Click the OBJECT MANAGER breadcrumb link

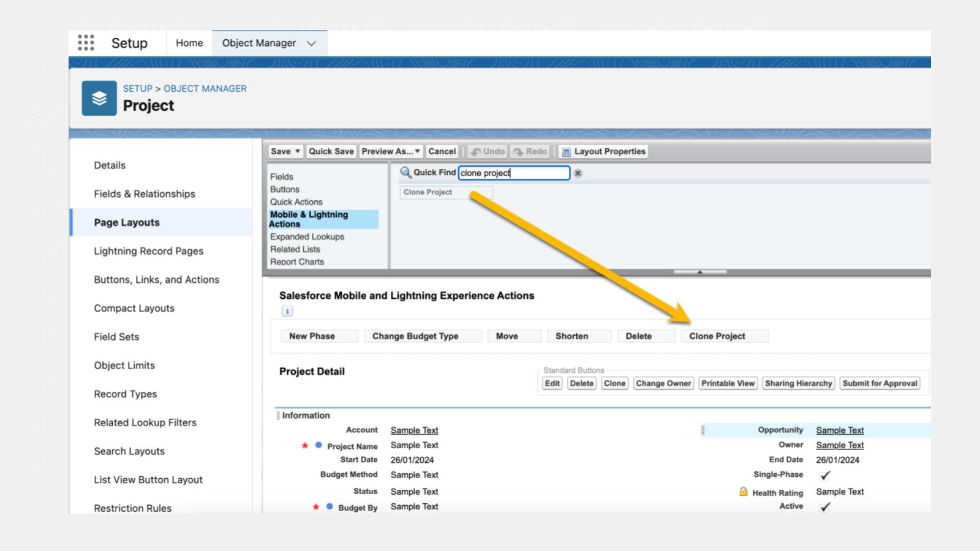click(205, 89)
